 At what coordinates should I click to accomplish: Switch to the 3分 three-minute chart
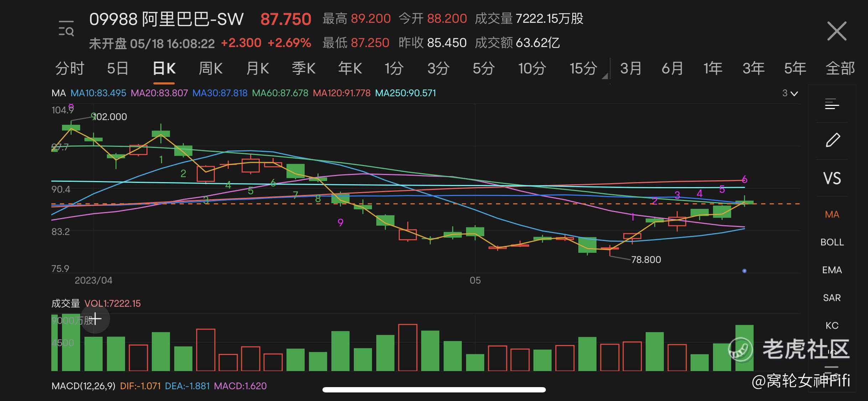438,68
